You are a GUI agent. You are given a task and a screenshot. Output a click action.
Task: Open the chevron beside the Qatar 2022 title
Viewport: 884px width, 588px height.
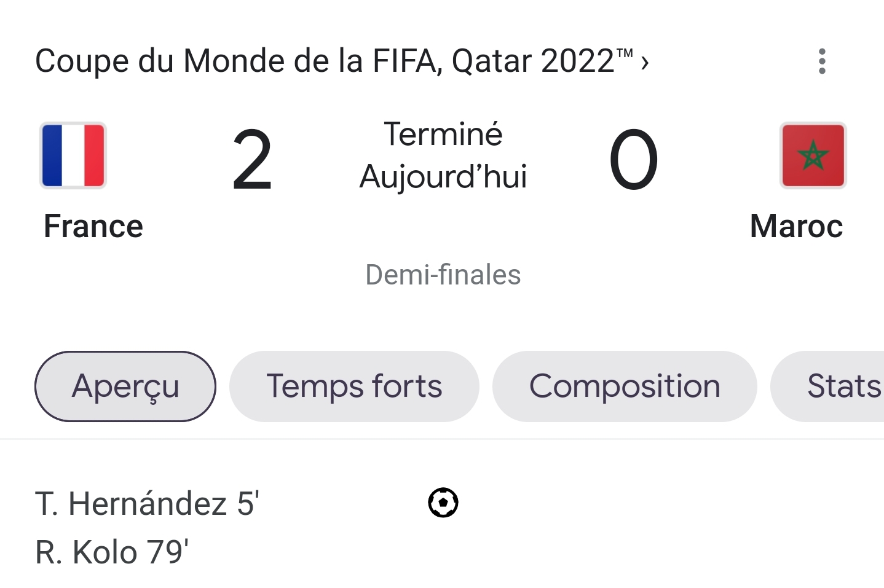[644, 62]
